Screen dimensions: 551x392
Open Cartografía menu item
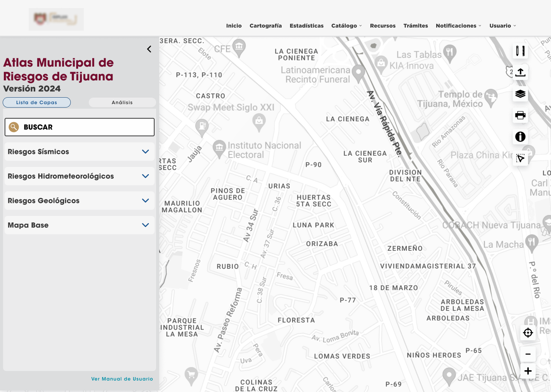[x=266, y=26]
